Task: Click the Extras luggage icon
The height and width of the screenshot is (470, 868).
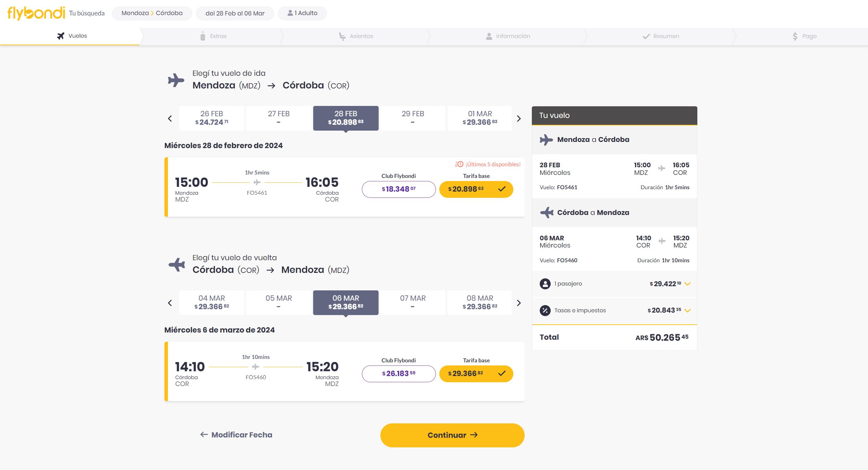Action: click(203, 36)
